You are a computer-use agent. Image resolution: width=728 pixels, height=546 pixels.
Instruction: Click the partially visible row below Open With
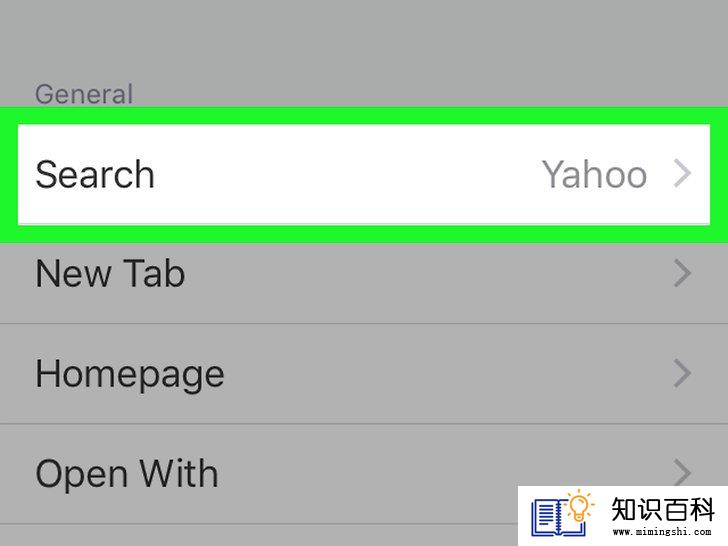258,536
